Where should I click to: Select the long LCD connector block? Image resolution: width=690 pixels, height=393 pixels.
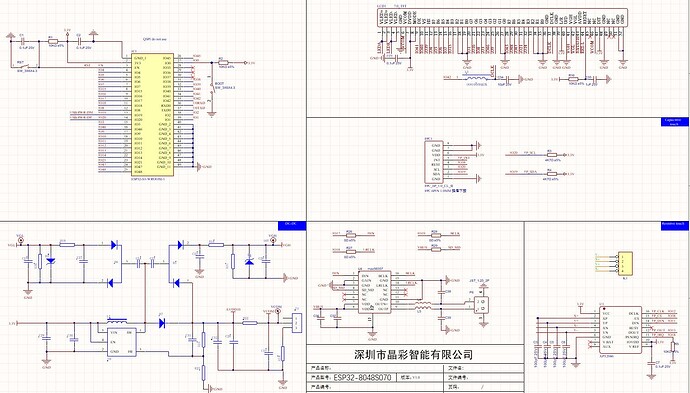pos(502,18)
